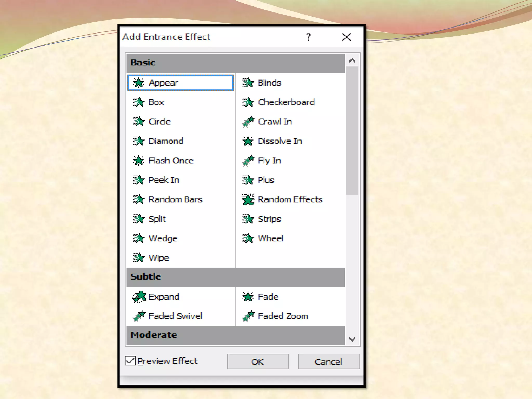This screenshot has height=399, width=532.
Task: Click the Blinds effect star icon
Action: pyautogui.click(x=248, y=83)
